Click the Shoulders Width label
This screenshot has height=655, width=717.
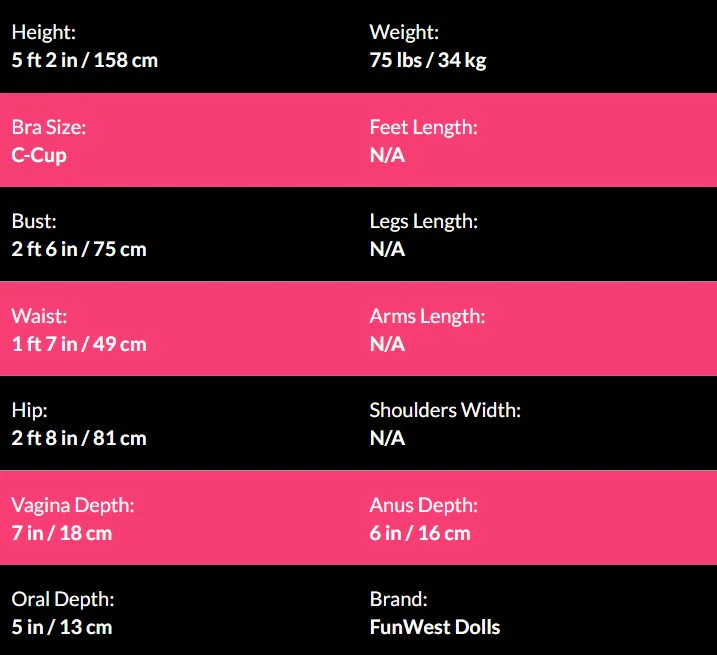click(x=445, y=410)
